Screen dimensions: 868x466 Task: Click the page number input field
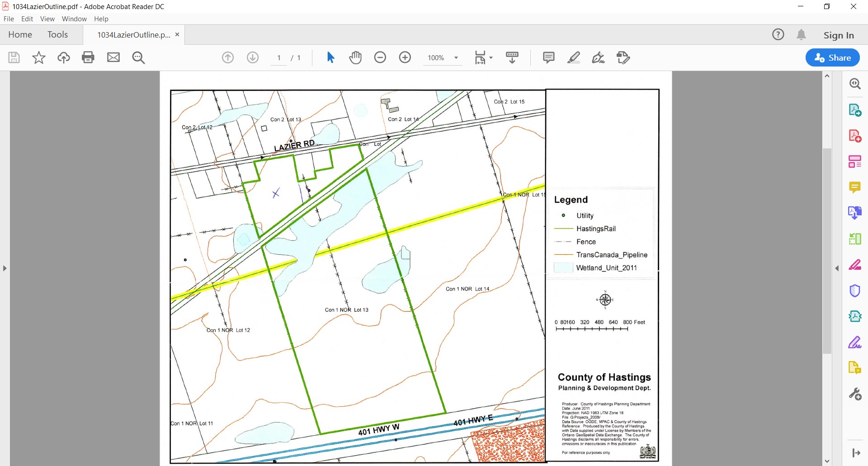click(279, 58)
